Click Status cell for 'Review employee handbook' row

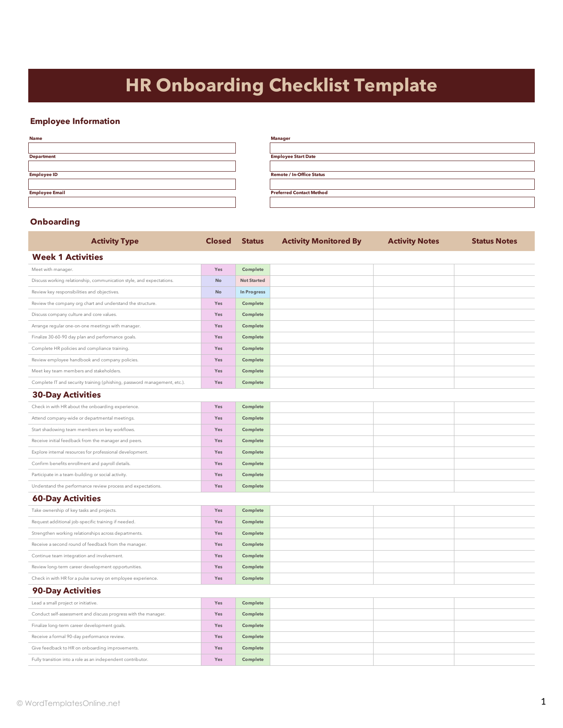click(x=253, y=360)
